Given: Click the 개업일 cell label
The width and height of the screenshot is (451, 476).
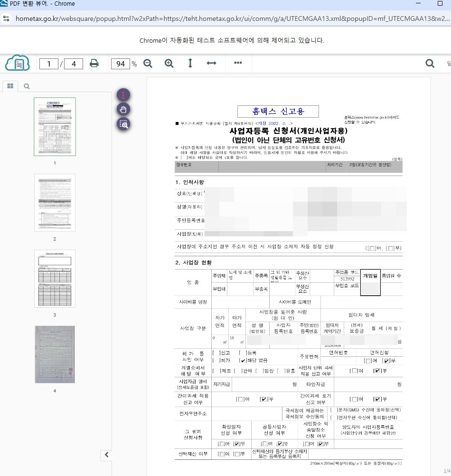Looking at the screenshot, I should point(370,276).
